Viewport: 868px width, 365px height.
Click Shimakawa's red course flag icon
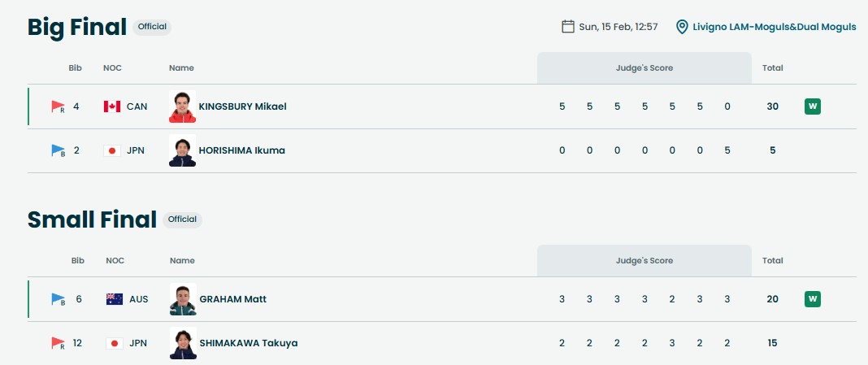click(58, 343)
